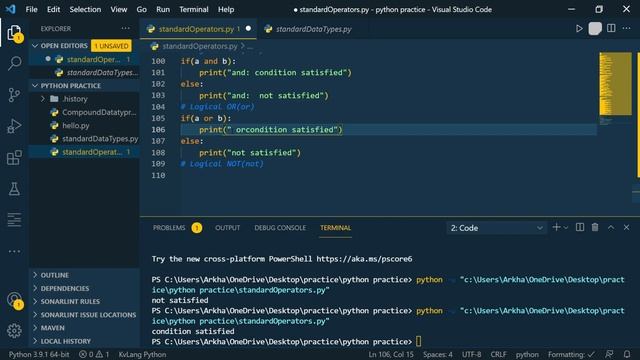Screen dimensions: 640x360
Task: Close the terminal panel
Action: coord(627,227)
